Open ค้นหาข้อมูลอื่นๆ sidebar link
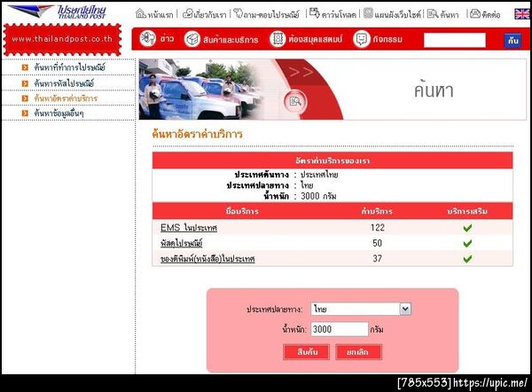 tap(59, 114)
